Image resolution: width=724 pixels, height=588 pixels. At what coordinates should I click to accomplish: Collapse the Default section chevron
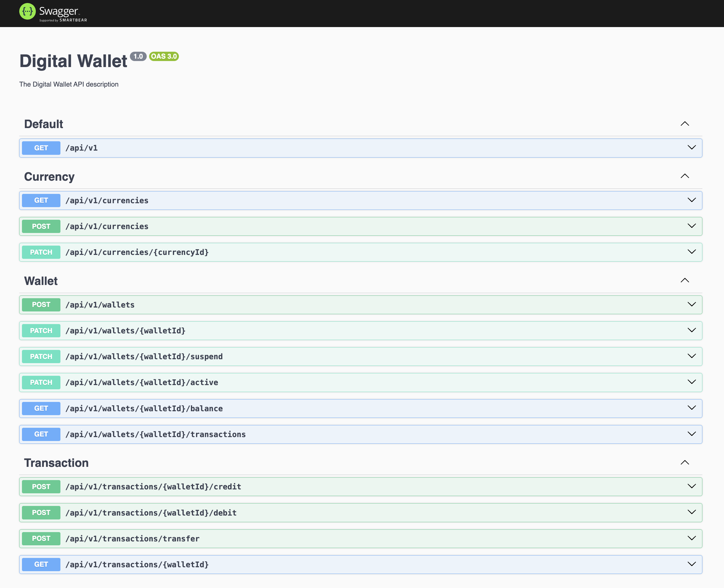[x=685, y=124]
